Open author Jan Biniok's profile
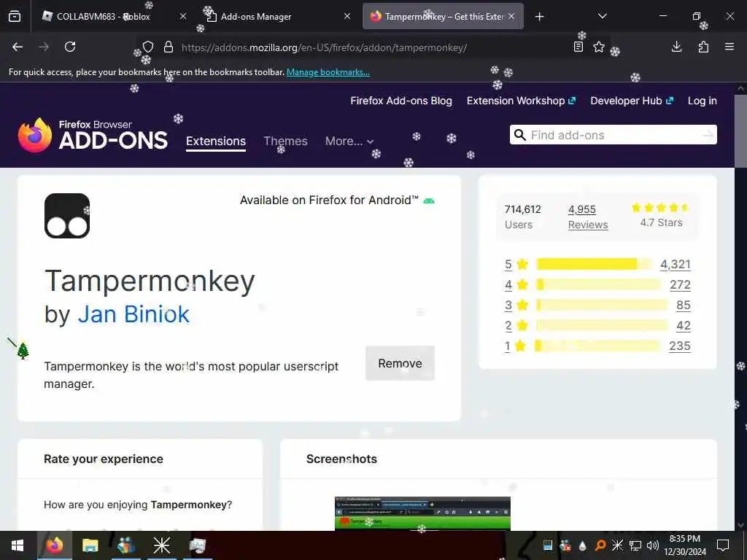This screenshot has width=747, height=560. 133,314
